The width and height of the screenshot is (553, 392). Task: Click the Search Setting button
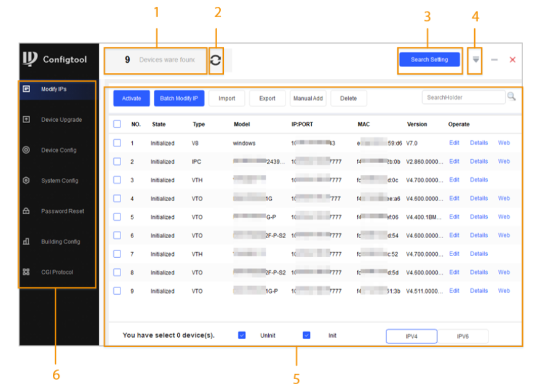(429, 60)
